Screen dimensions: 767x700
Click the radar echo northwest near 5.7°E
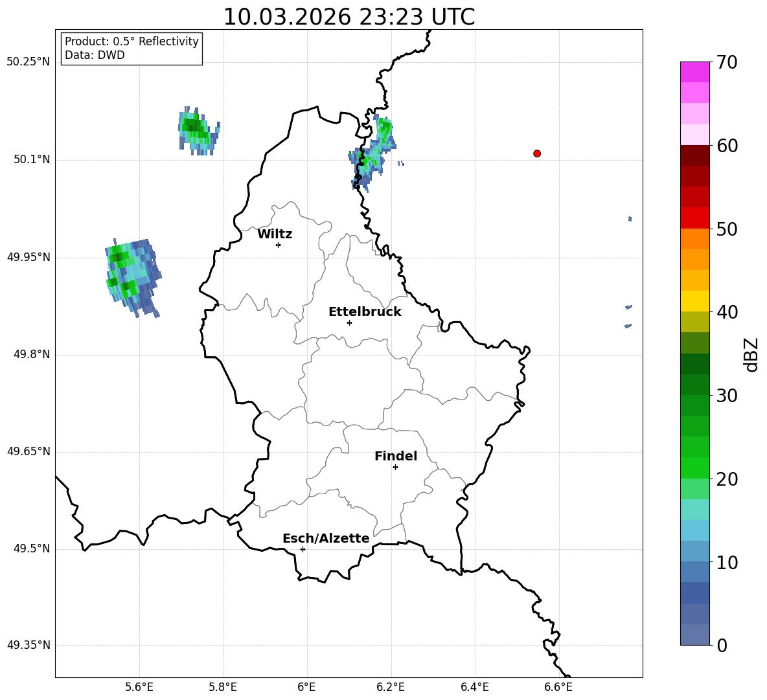click(x=198, y=131)
